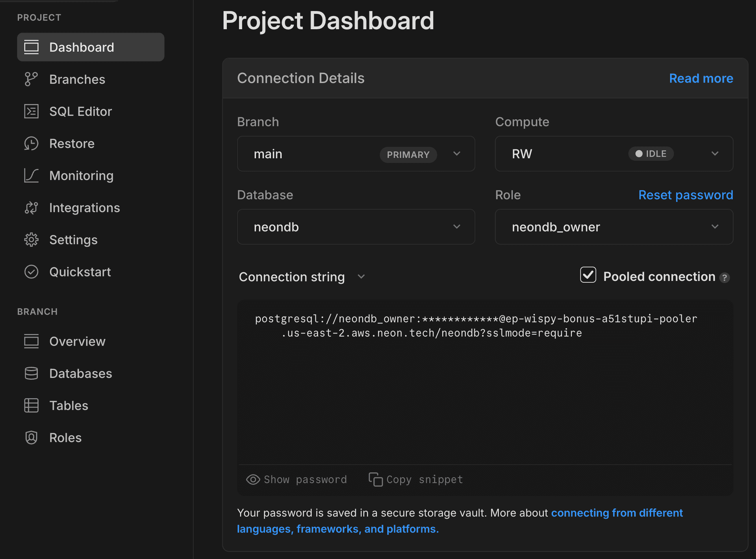Open the Compute RW dropdown
This screenshot has width=756, height=559.
(613, 154)
